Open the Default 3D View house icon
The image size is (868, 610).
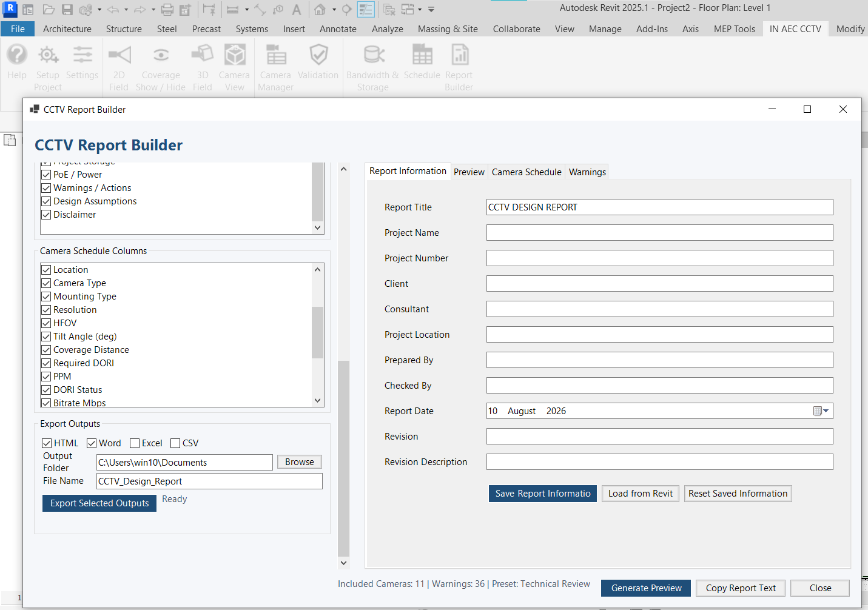tap(320, 10)
